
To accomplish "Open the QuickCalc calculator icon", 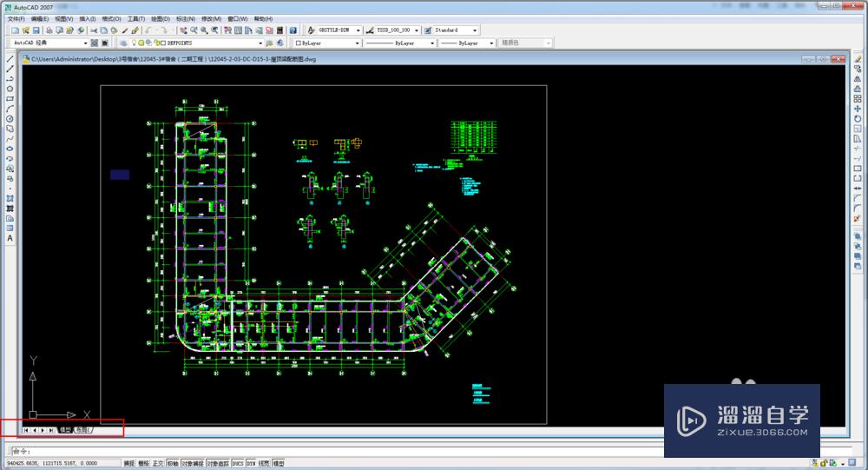I will pyautogui.click(x=280, y=30).
